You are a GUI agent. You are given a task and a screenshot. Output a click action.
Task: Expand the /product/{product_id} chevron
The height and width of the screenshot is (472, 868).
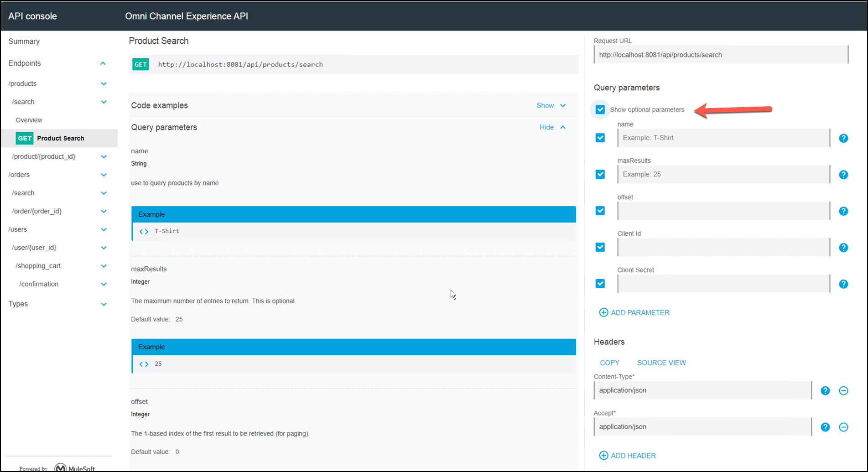pyautogui.click(x=104, y=157)
